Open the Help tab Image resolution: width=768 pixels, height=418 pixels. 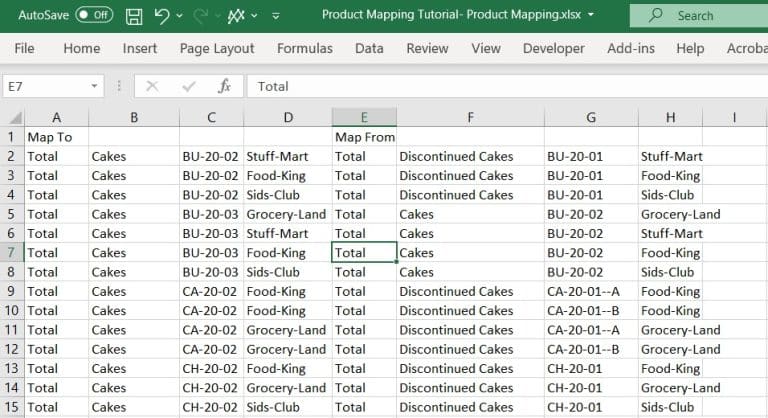coord(690,48)
